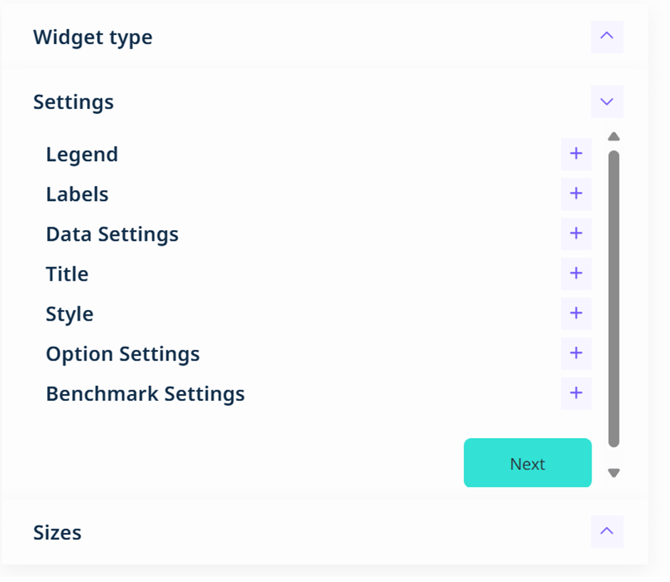This screenshot has width=670, height=582.
Task: Expand the Widget type section chevron
Action: [606, 37]
